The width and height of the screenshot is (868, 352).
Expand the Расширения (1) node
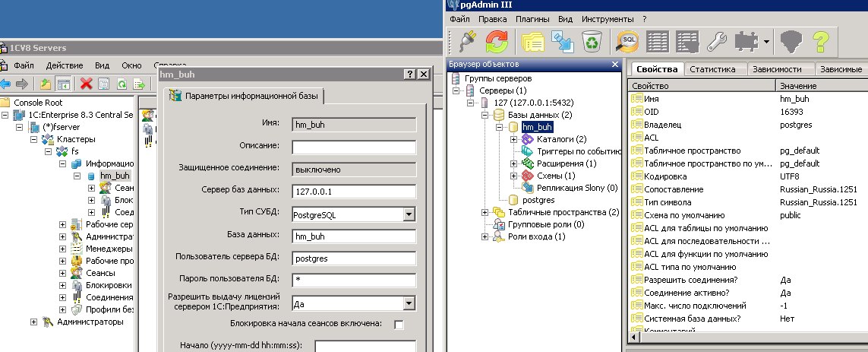(x=513, y=163)
